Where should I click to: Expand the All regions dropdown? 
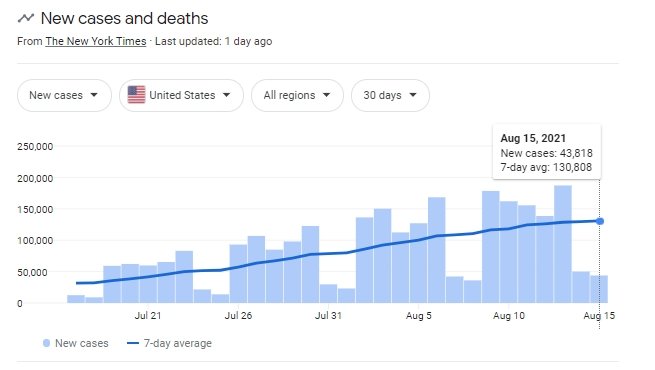[x=297, y=95]
